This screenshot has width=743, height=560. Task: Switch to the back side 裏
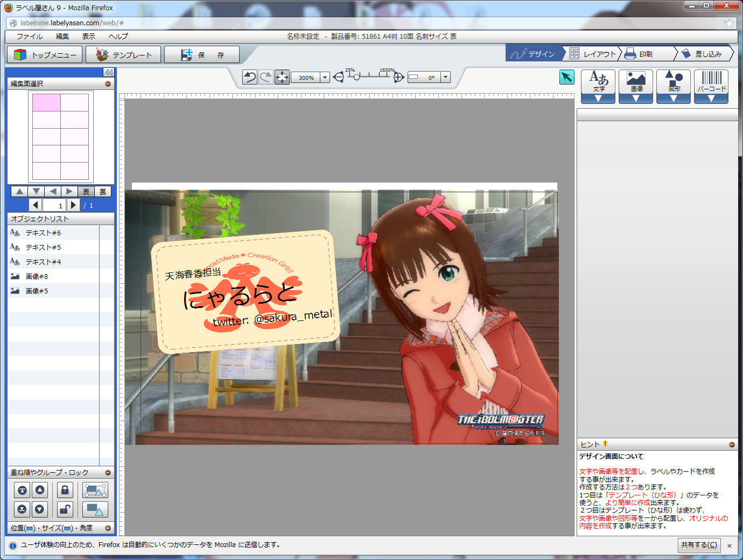point(103,192)
